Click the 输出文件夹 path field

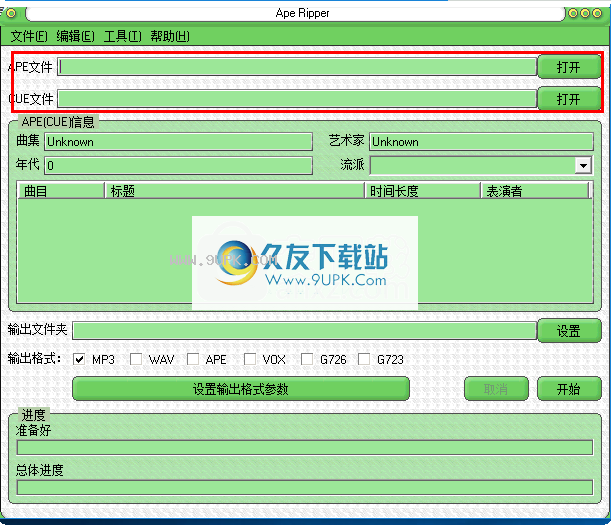(305, 331)
